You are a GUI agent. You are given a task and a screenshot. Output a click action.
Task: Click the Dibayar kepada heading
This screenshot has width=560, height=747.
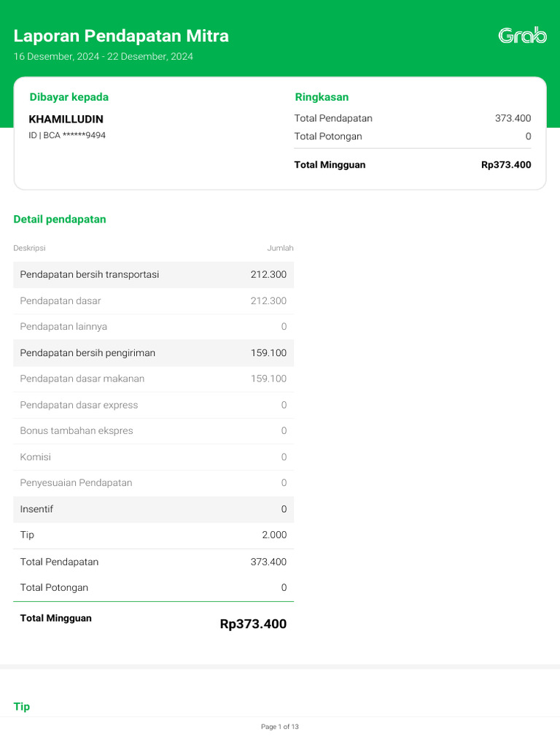coord(69,97)
